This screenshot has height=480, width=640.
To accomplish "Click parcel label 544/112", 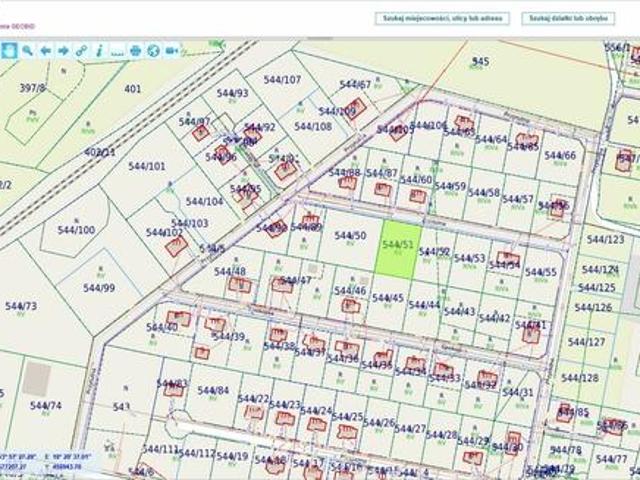I will coord(197,453).
